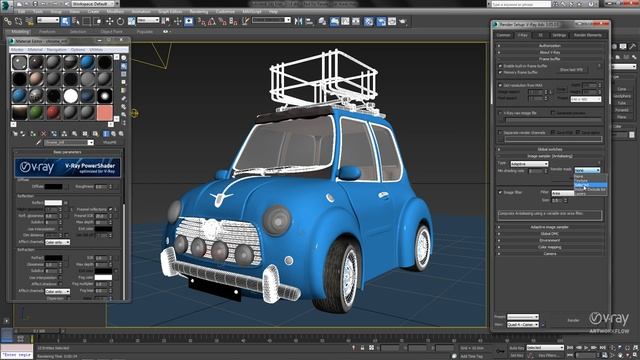This screenshot has height=360, width=640.
Task: Toggle the sample Background icon
Action: tap(124, 74)
